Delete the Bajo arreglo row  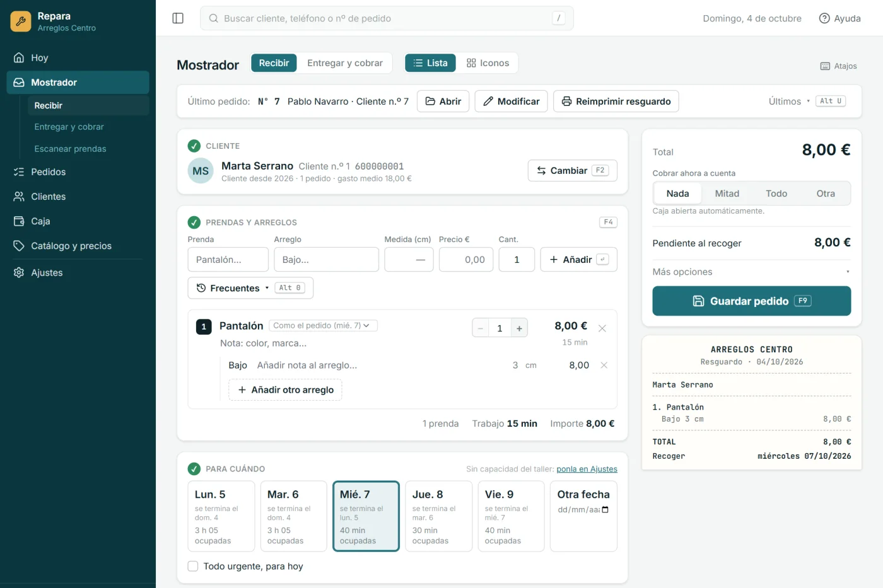click(x=604, y=366)
